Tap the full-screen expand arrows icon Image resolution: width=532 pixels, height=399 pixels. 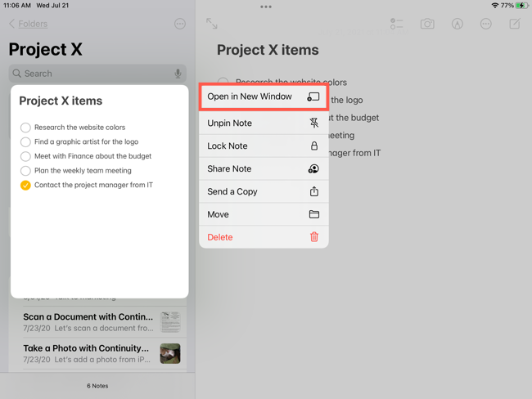coord(212,25)
